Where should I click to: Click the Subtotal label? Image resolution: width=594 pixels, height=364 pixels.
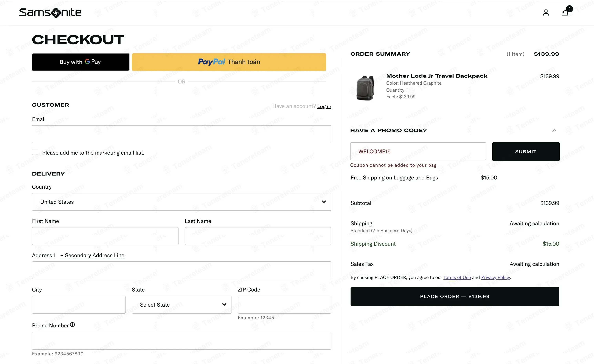(361, 203)
